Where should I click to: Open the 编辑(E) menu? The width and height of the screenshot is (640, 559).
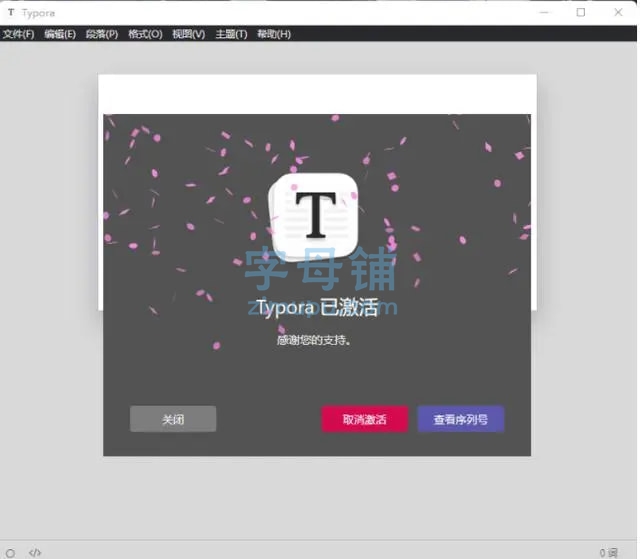60,34
